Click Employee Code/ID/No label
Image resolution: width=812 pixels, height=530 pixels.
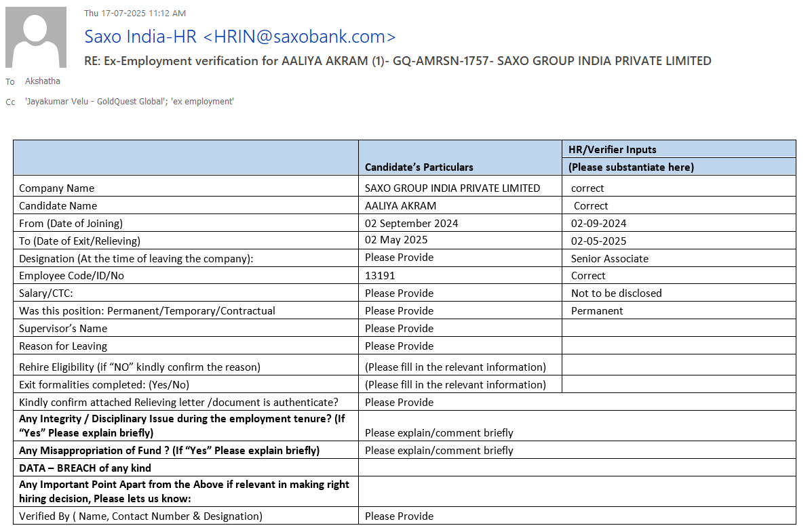tap(71, 276)
